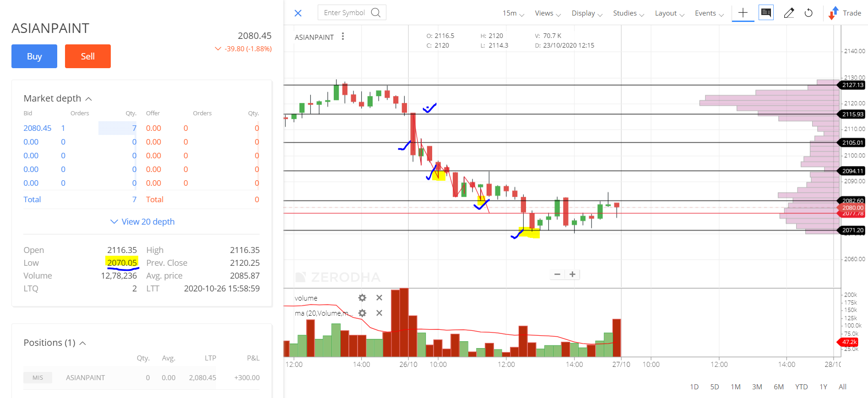The width and height of the screenshot is (868, 398).
Task: Select the 1D range tab
Action: point(694,387)
